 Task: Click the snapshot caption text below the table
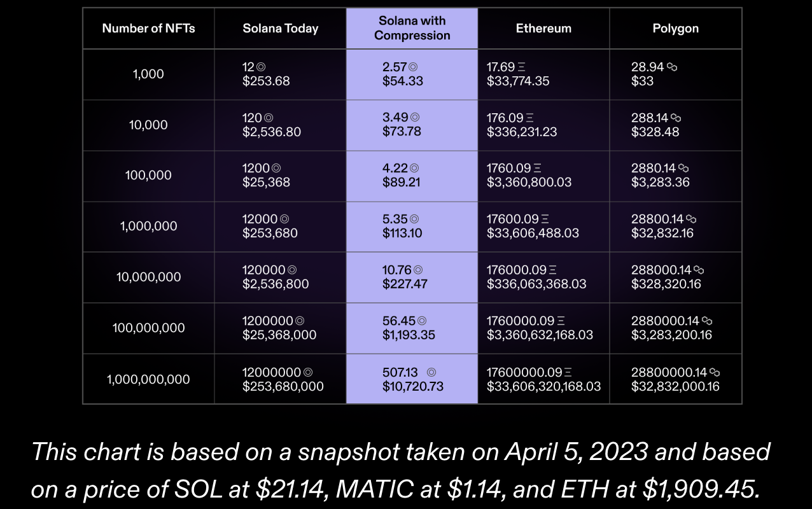[401, 470]
